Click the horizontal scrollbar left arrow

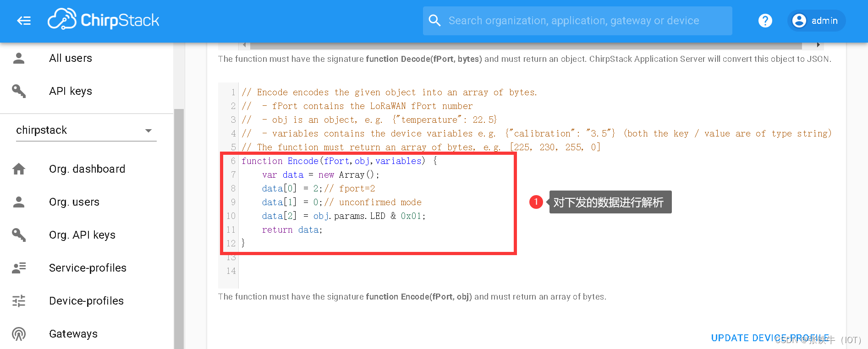click(244, 45)
